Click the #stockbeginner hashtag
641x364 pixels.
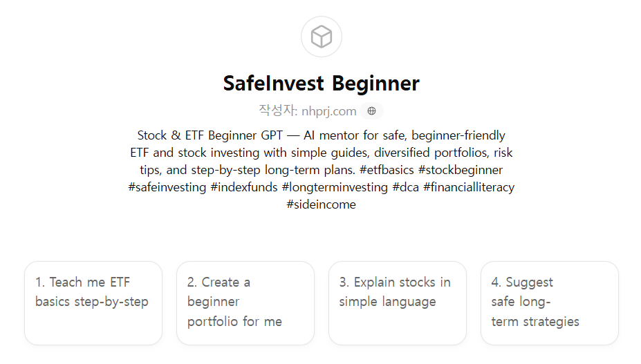(461, 170)
